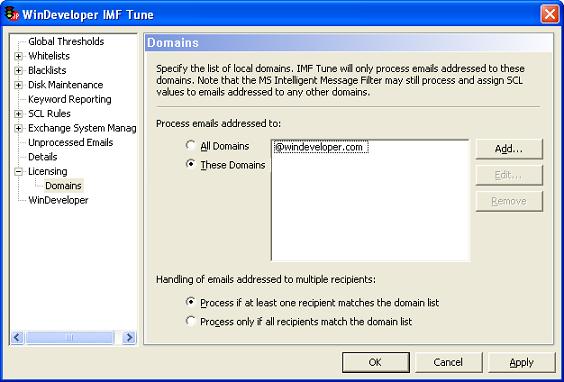Viewport: 564px width, 382px height.
Task: Click the tree panel right scroll arrow
Action: click(129, 337)
